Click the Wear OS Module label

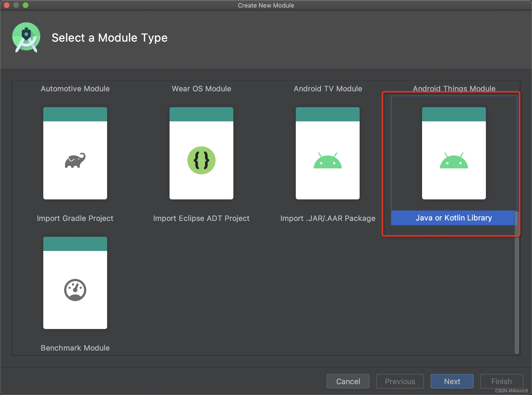pos(201,89)
